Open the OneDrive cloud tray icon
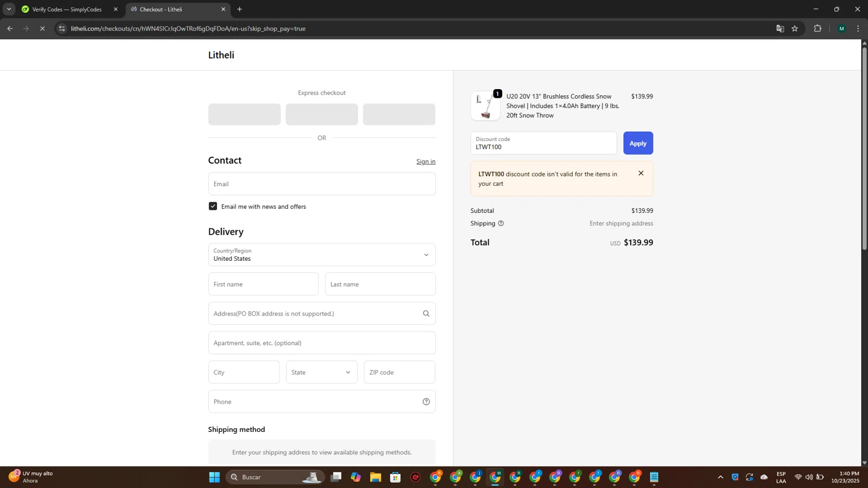The height and width of the screenshot is (488, 868). click(764, 477)
